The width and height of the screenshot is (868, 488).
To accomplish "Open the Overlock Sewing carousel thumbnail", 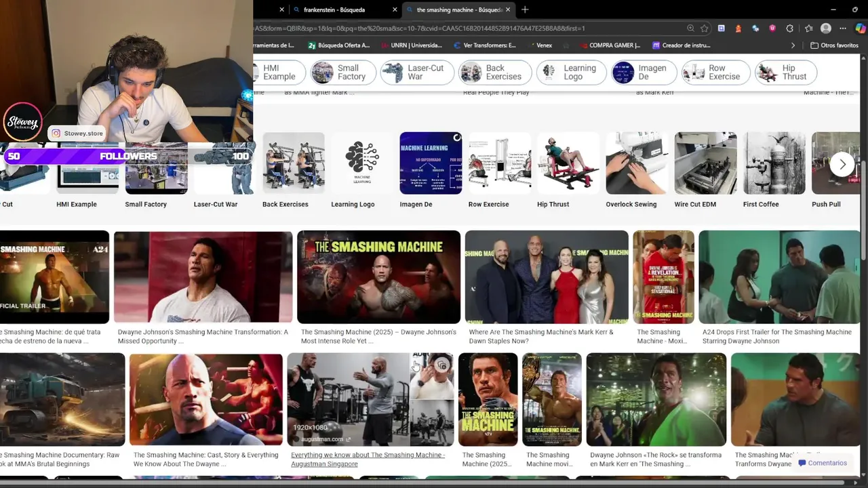I will (x=637, y=163).
